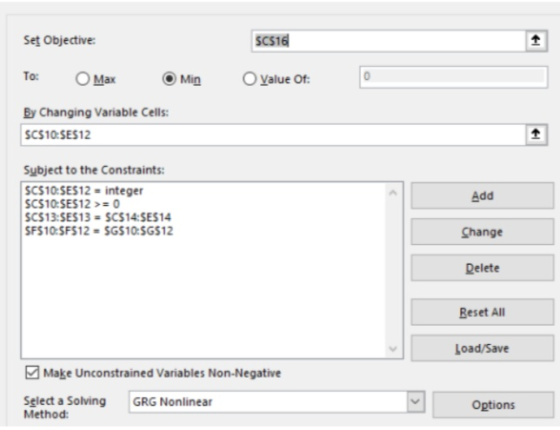Open solver Options button
This screenshot has width=560, height=430.
pos(493,405)
